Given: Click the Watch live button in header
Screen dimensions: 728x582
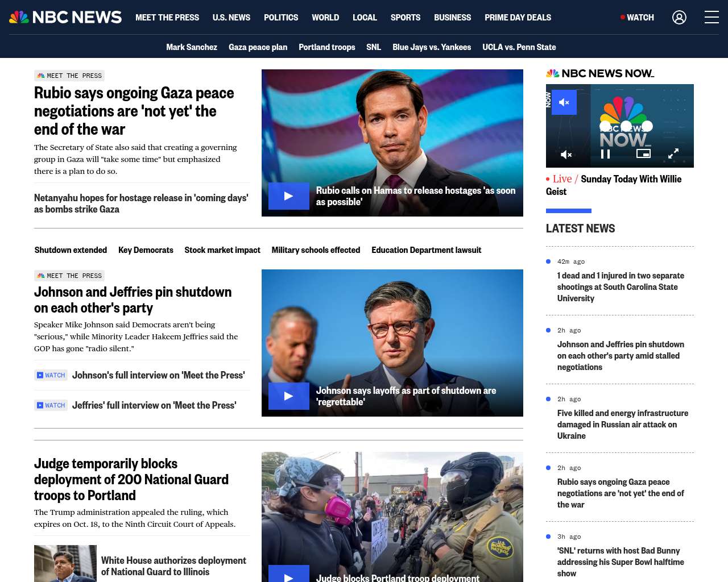Looking at the screenshot, I should click(x=638, y=18).
